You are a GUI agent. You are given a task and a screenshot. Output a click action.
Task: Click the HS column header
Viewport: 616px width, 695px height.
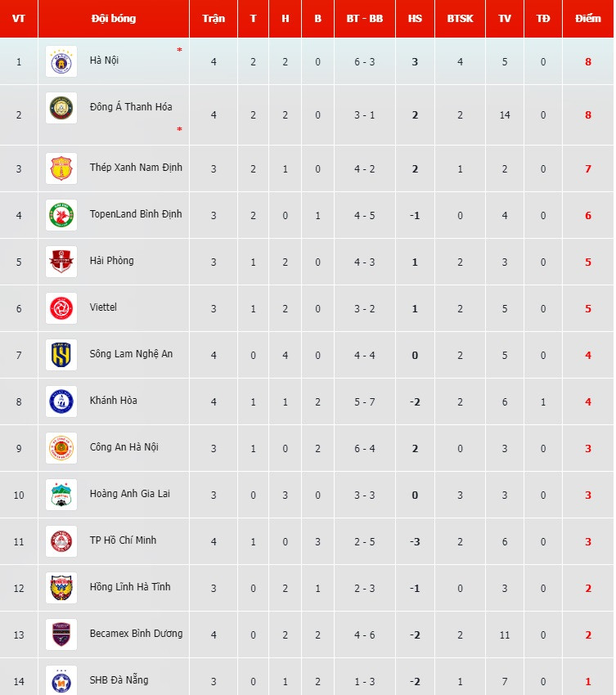click(415, 18)
